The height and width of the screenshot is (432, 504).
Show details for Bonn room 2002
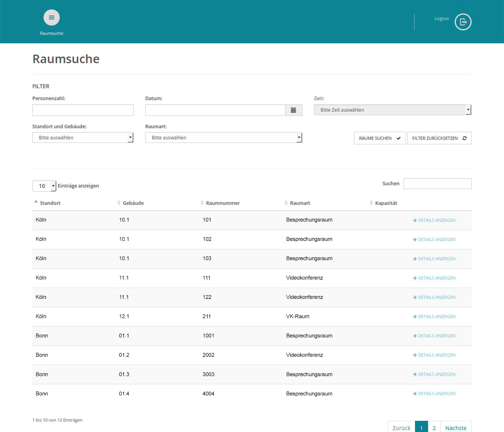point(434,355)
